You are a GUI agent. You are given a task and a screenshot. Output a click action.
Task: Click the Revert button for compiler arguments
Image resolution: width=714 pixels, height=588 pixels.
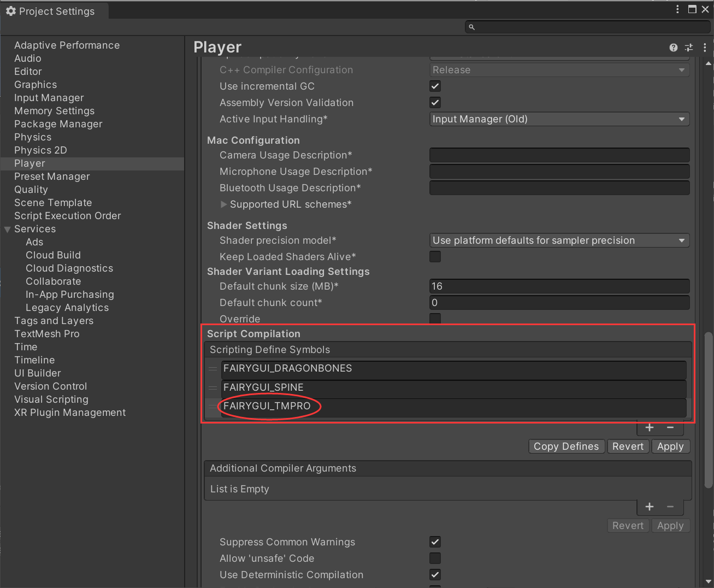[628, 526]
